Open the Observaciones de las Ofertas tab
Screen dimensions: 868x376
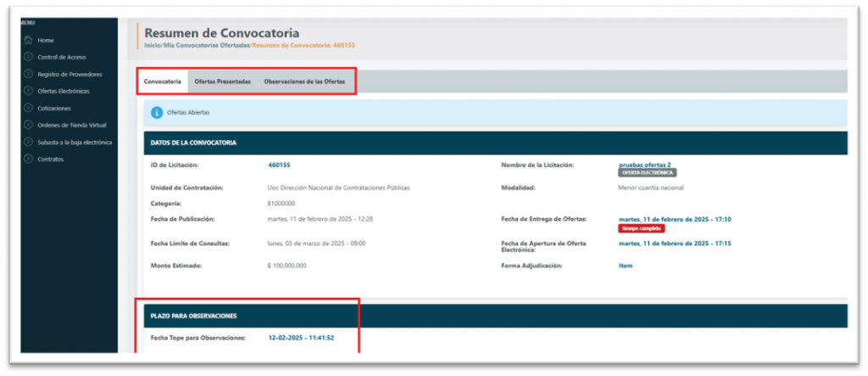(304, 81)
